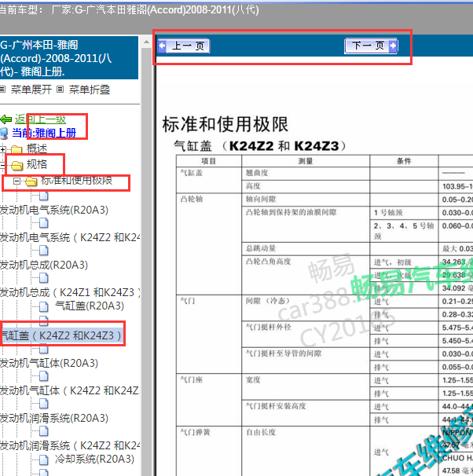Click the 条件 column header
Screen dimensions: 473x476
click(x=404, y=161)
